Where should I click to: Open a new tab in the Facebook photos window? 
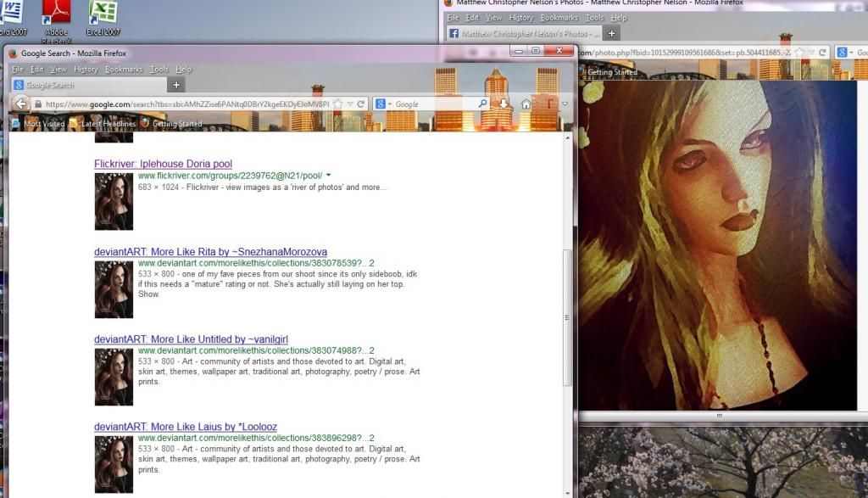pos(611,34)
